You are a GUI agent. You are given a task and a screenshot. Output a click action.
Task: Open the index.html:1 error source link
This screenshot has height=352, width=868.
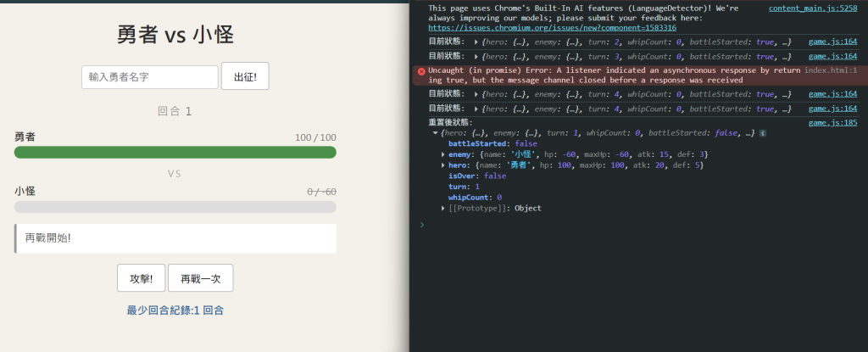click(831, 70)
